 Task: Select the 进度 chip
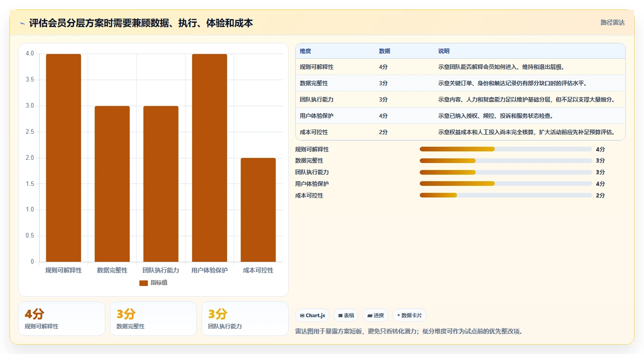pyautogui.click(x=375, y=315)
